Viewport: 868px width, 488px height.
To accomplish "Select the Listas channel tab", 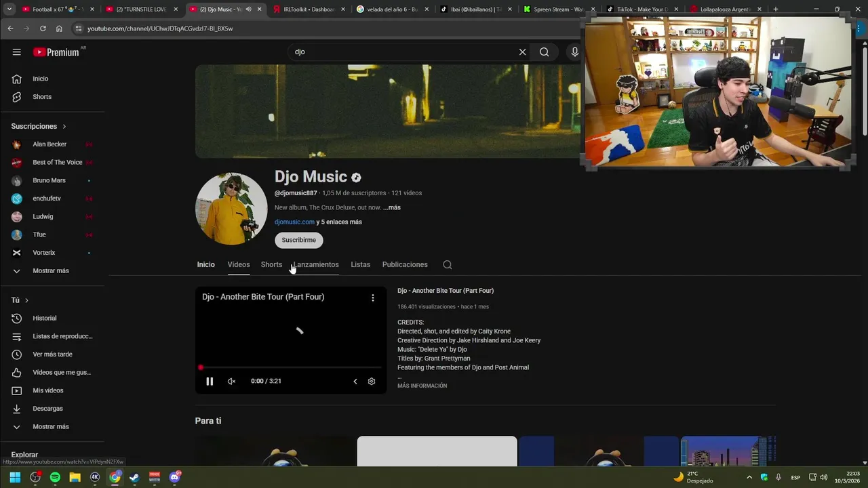I will tap(360, 265).
